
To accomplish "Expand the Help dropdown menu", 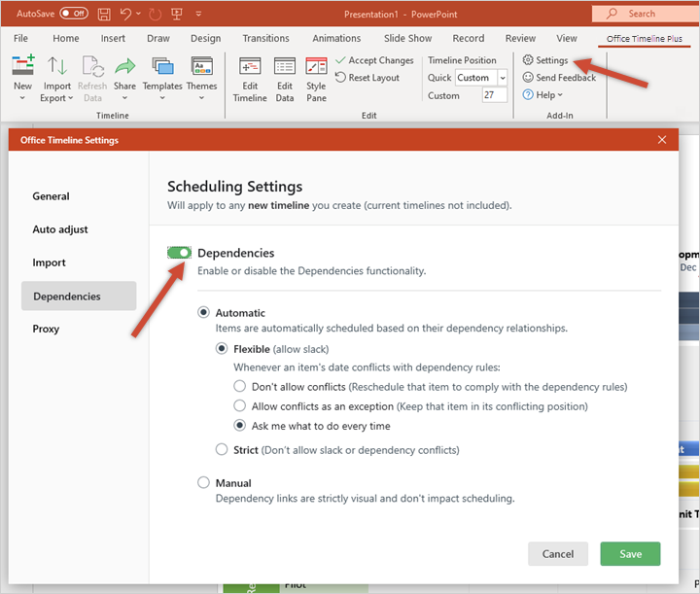I will point(544,95).
